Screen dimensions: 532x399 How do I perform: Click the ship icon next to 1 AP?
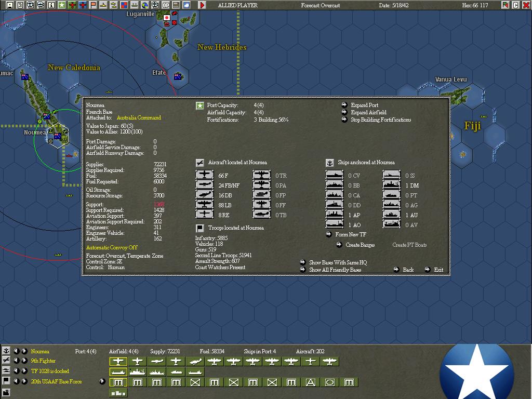point(335,215)
